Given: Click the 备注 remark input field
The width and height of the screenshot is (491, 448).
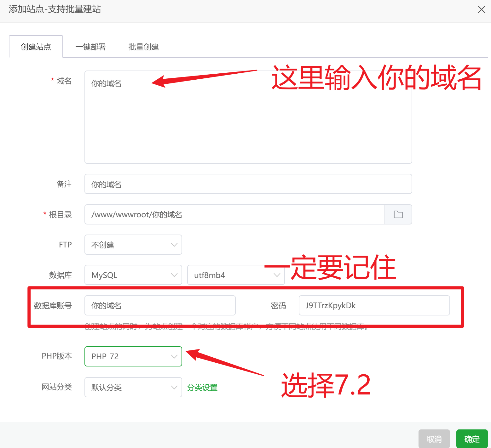Looking at the screenshot, I should point(248,184).
